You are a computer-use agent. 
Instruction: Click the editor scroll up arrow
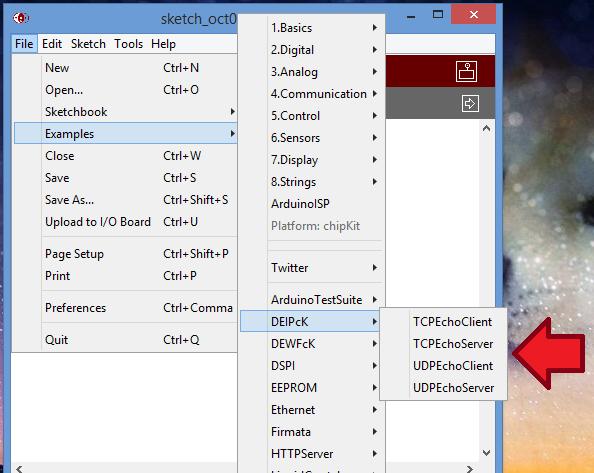pos(486,129)
